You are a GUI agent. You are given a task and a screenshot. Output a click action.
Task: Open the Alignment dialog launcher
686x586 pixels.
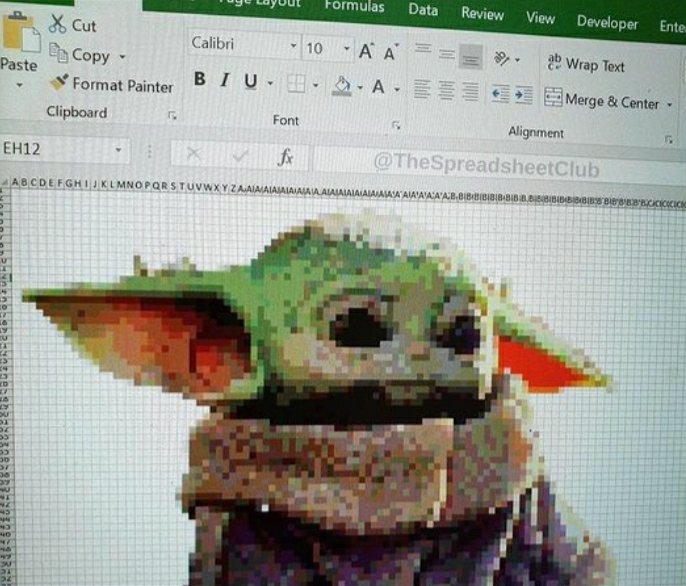point(668,139)
